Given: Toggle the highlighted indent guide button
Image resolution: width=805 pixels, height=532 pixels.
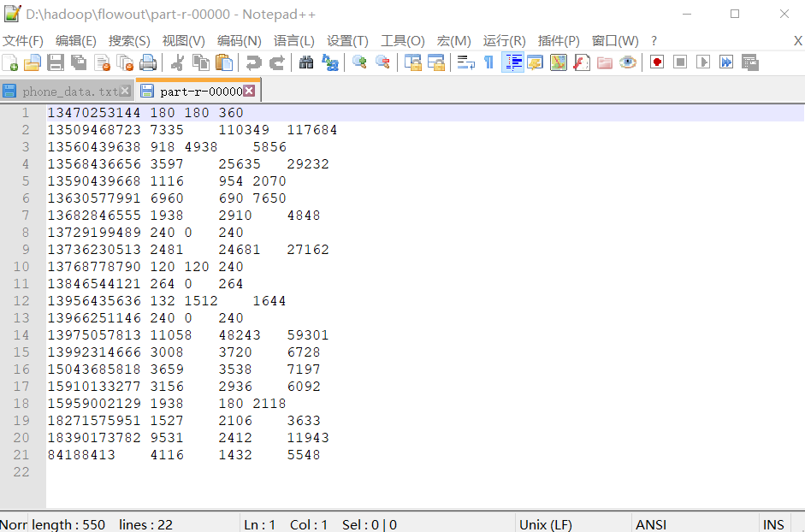Looking at the screenshot, I should click(x=512, y=62).
